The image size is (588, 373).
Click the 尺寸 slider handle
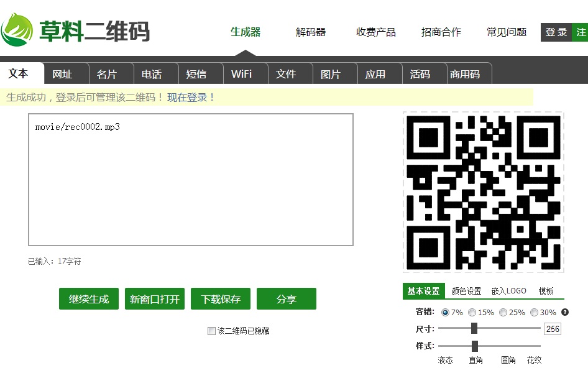[474, 328]
